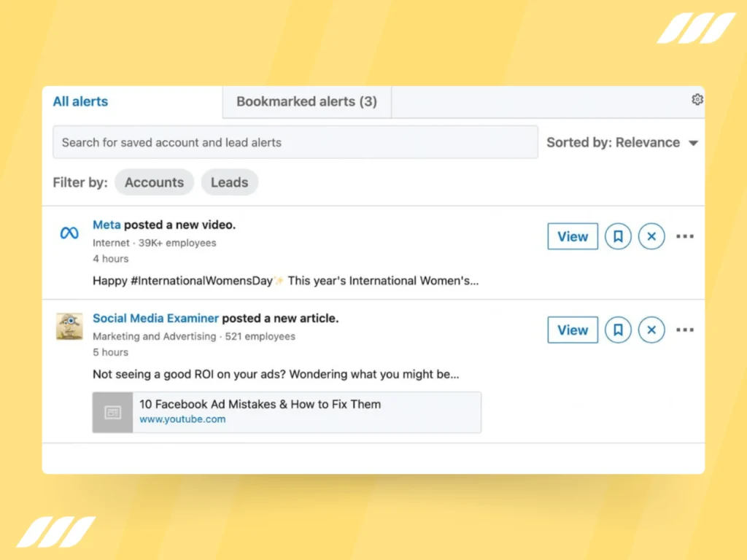Click the www.youtube.com link in the preview
The image size is (747, 560).
[182, 419]
